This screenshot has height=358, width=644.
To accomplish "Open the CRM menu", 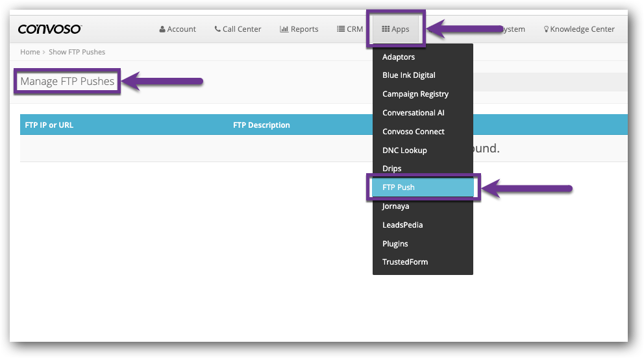I will click(350, 29).
